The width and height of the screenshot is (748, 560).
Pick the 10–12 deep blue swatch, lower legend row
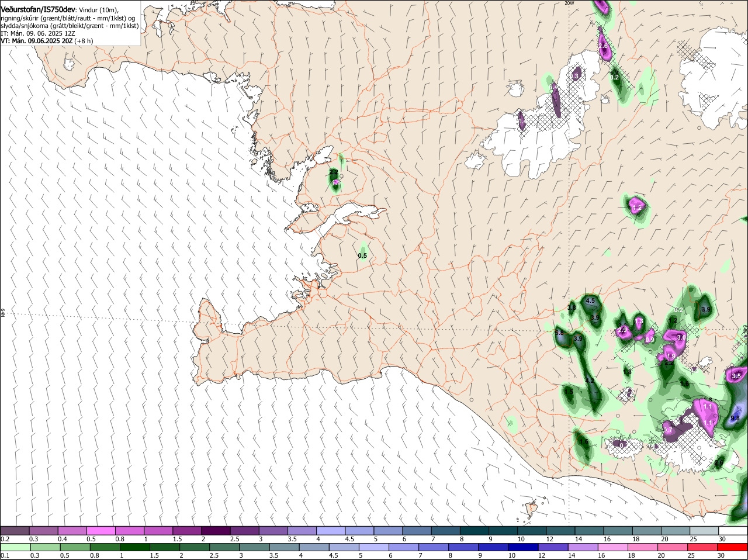pos(523,547)
